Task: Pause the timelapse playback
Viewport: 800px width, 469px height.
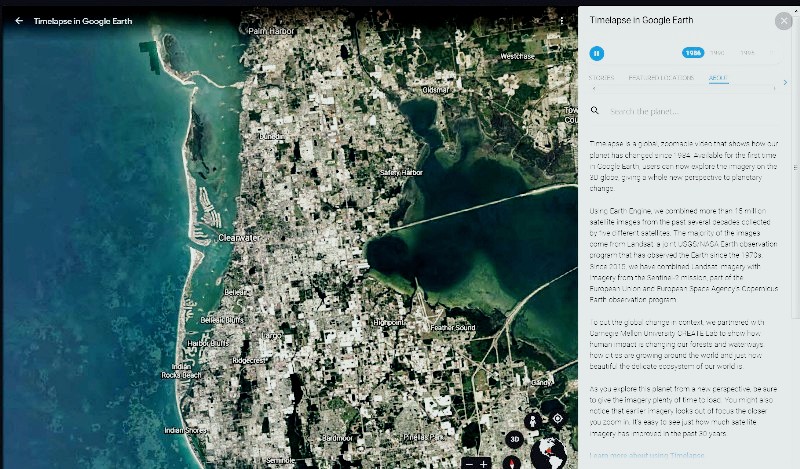Action: coord(596,53)
